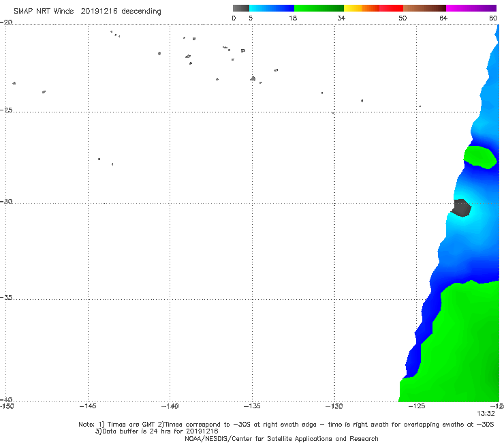The image size is (504, 443).
Task: Click the word 'descending' in the title
Action: [142, 12]
